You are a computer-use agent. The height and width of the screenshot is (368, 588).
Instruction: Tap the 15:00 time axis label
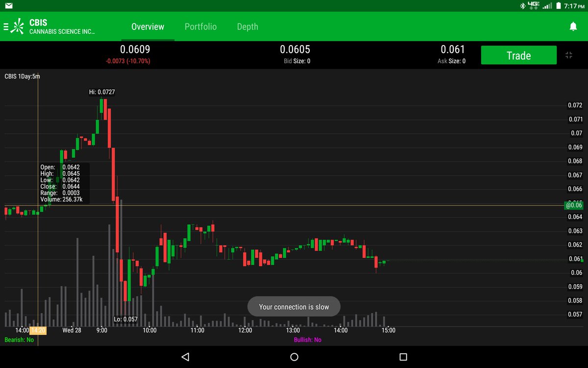(x=388, y=330)
